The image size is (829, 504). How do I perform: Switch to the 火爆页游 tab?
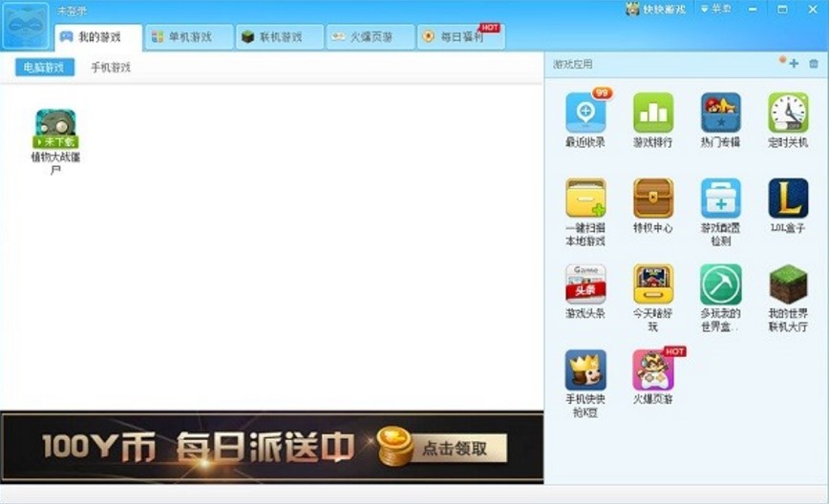tap(371, 37)
